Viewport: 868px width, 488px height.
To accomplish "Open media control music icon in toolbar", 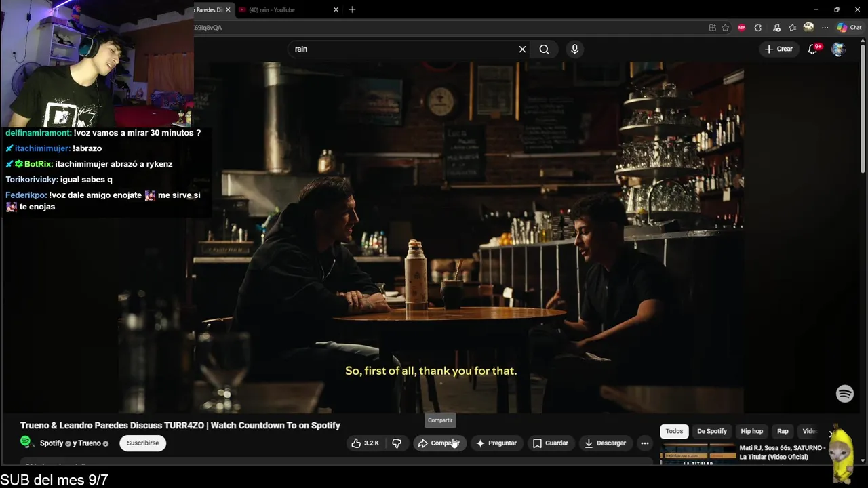I will [x=775, y=28].
